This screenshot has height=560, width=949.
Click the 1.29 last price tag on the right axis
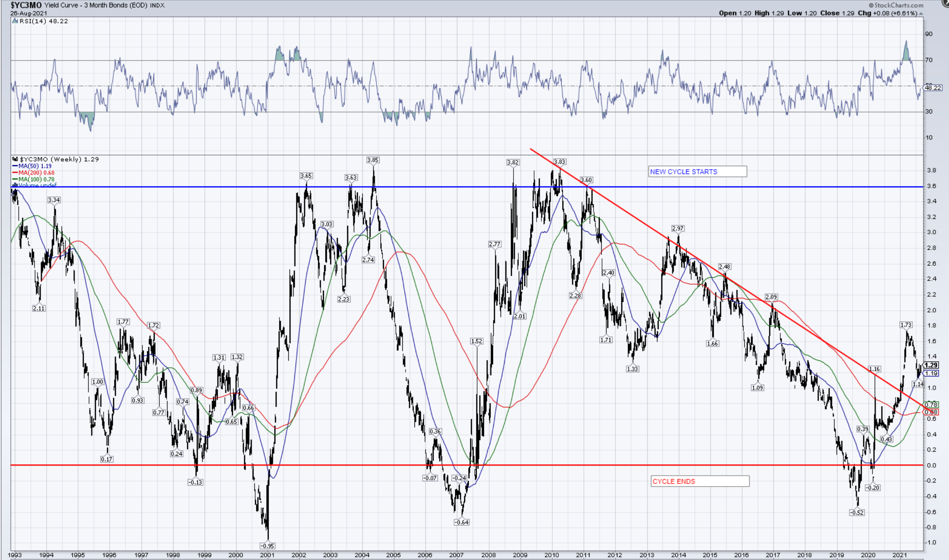(x=931, y=365)
